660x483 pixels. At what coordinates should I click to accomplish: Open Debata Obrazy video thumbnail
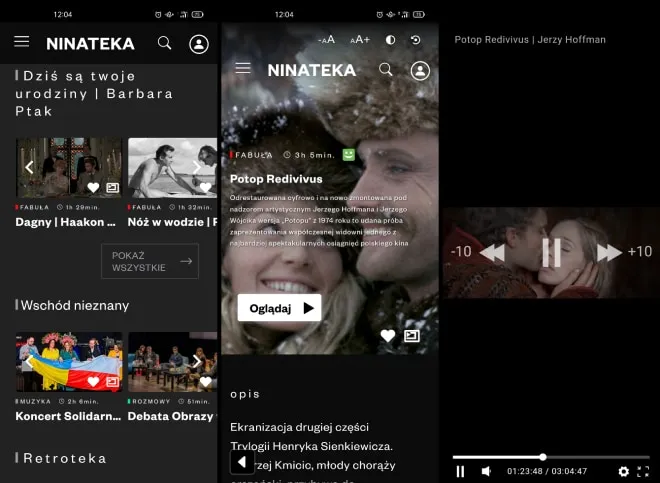click(x=172, y=362)
